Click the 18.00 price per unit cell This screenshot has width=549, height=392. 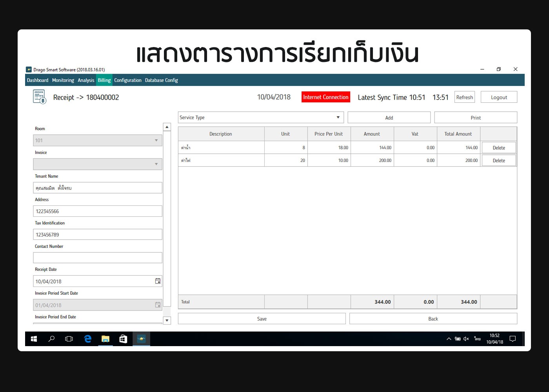[329, 148]
